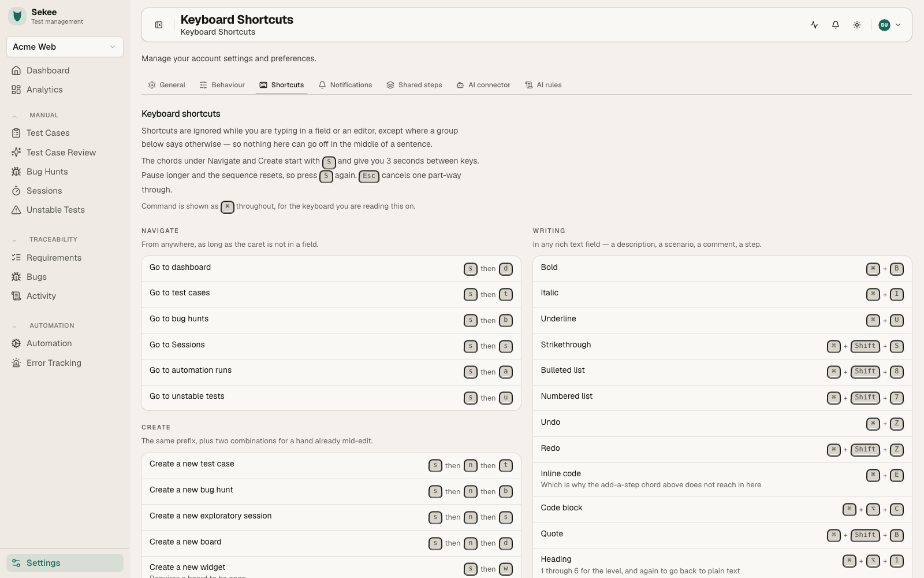Open the Shared steps tab
924x578 pixels.
point(415,85)
